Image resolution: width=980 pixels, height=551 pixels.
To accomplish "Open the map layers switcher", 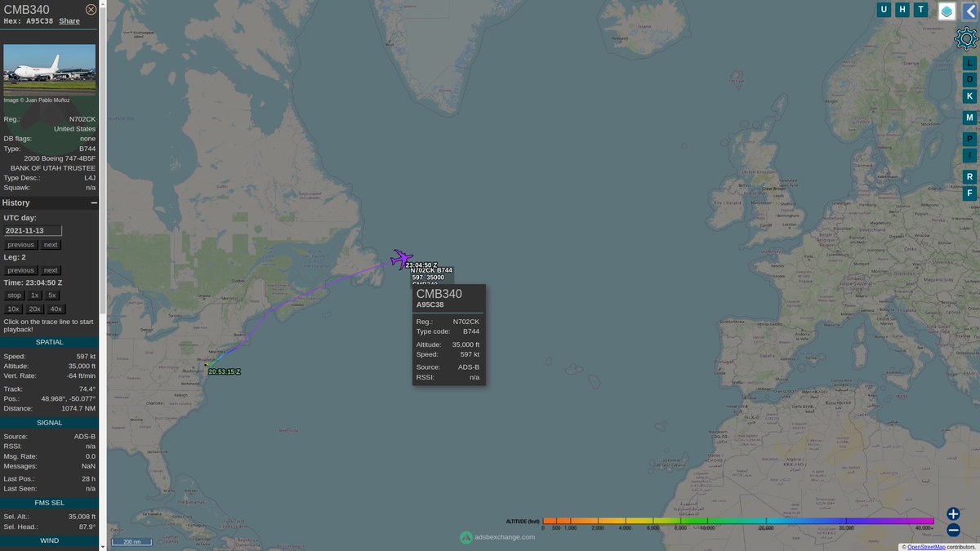I will click(x=947, y=11).
